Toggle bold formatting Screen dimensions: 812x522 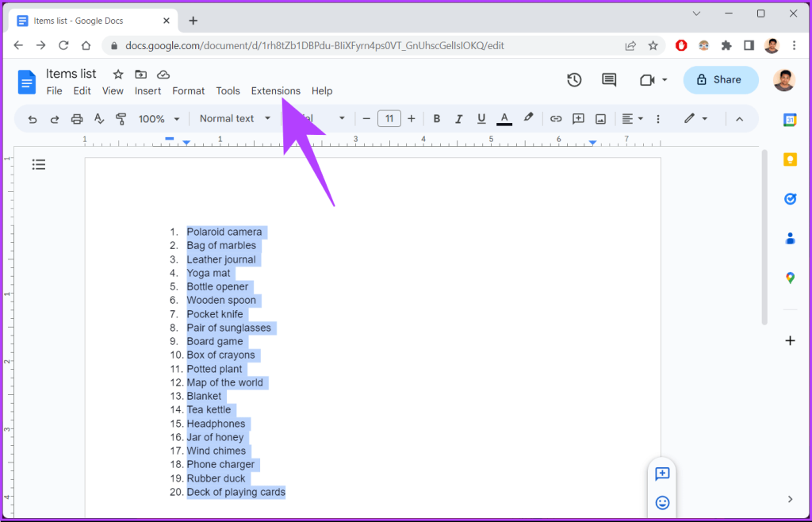437,118
